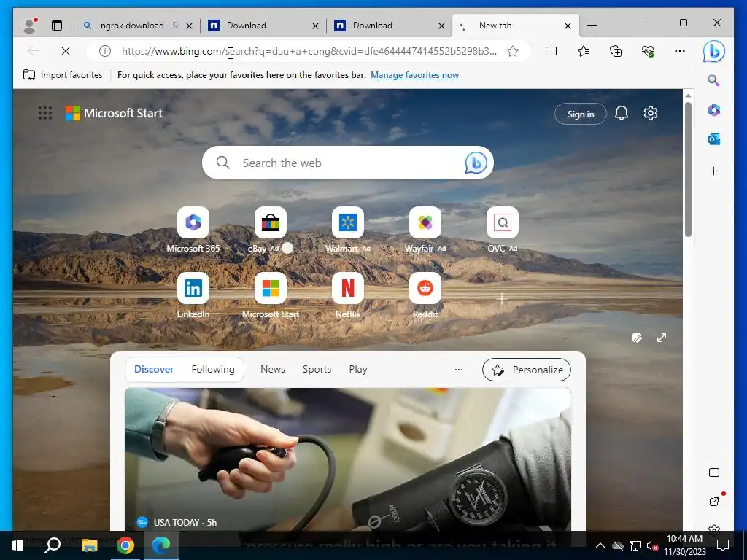Screen dimensions: 747x560
Task: Add a sidebar app with plus icon
Action: (713, 171)
